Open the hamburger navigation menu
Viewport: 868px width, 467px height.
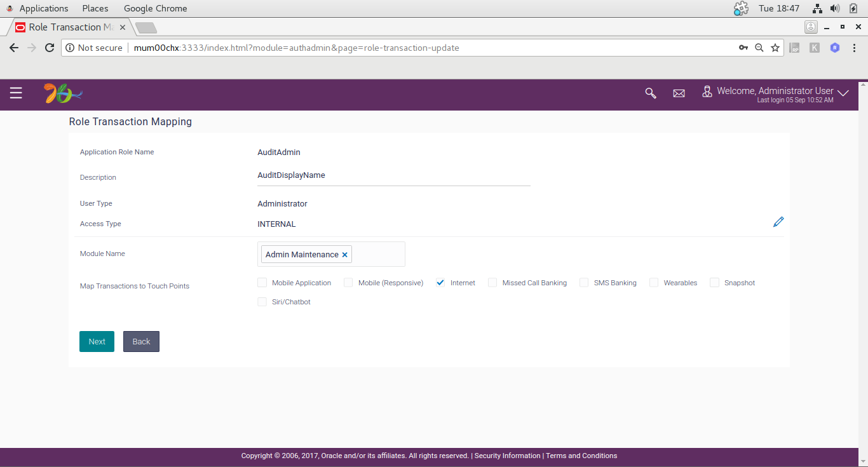[x=16, y=93]
